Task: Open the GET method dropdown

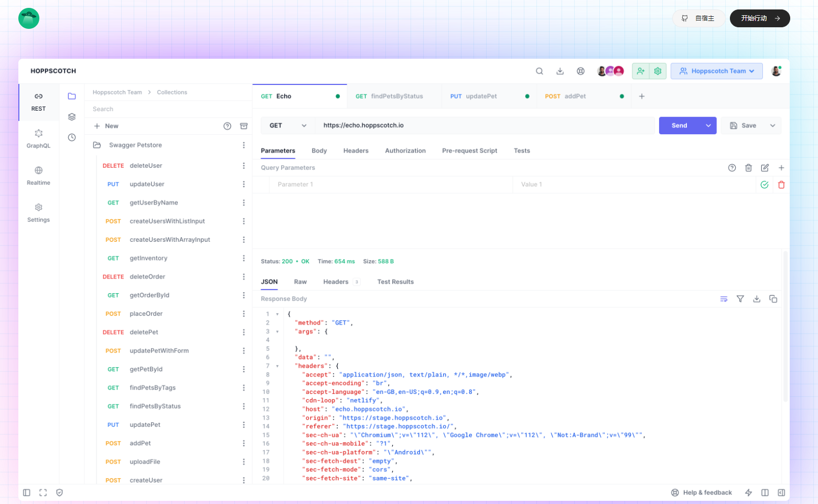Action: point(287,126)
